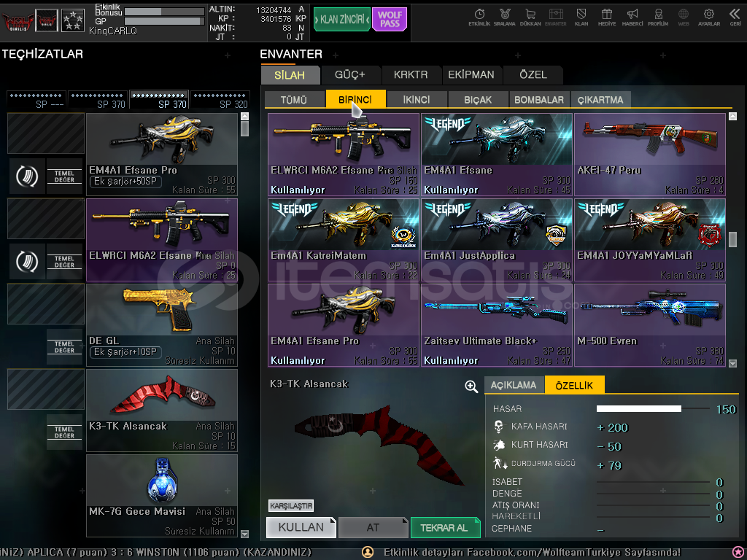Select the Çıkartma filter tab
The width and height of the screenshot is (747, 560).
click(601, 99)
